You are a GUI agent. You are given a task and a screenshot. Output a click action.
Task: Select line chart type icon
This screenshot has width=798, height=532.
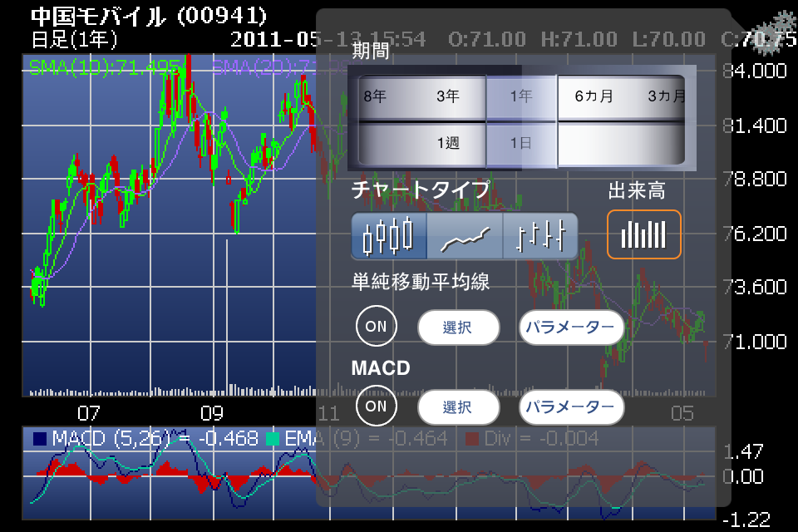click(x=465, y=236)
